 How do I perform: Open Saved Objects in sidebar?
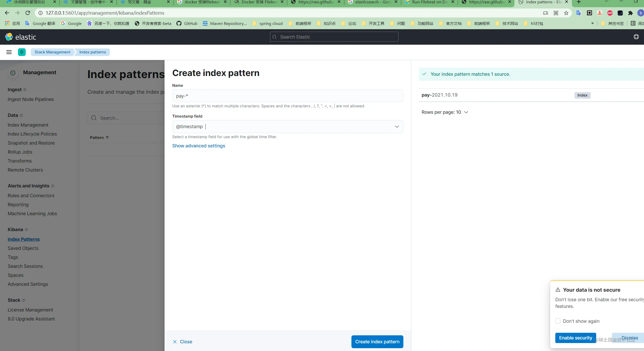tap(23, 248)
